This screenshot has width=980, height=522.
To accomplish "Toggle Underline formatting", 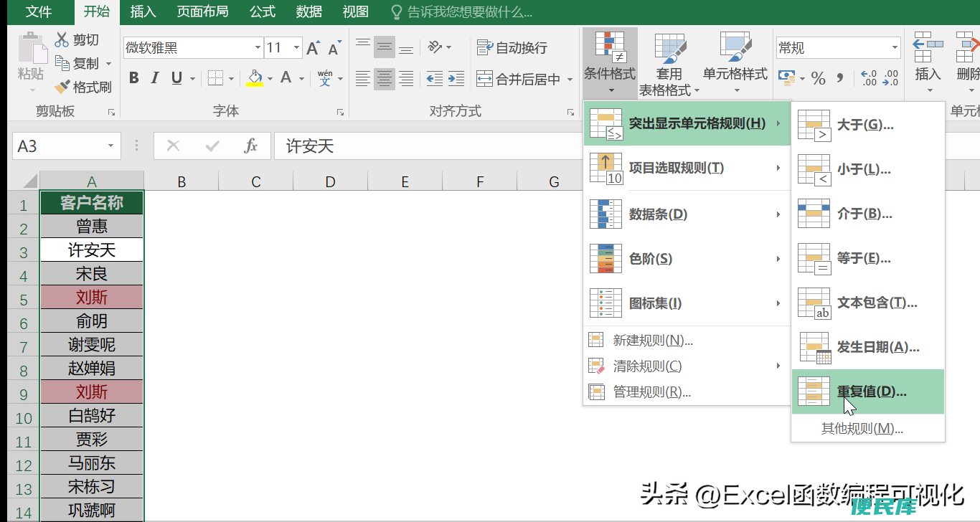I will 176,78.
